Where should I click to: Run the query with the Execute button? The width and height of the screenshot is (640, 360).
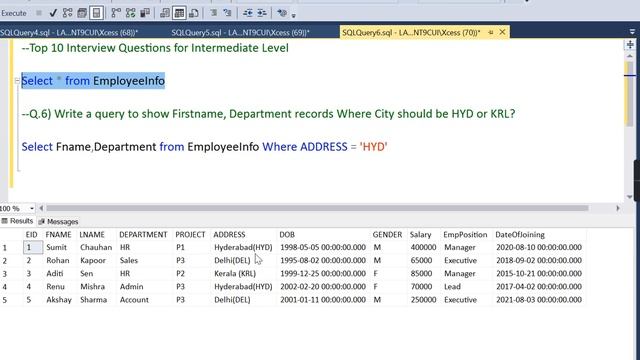click(x=13, y=13)
